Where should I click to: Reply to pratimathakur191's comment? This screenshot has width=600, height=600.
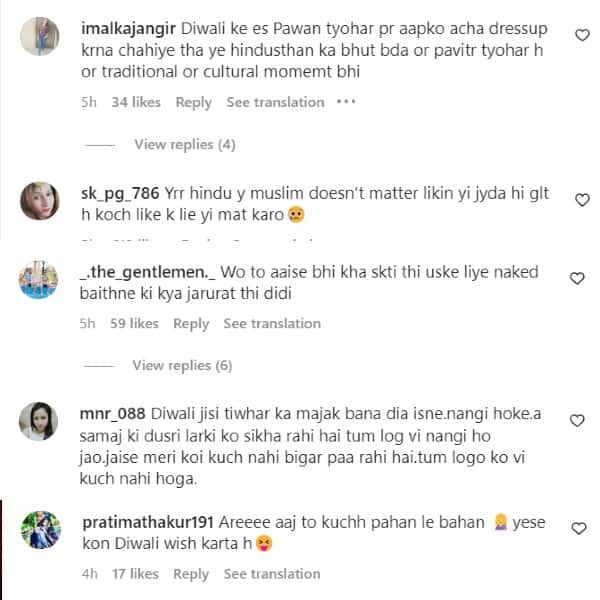(x=191, y=574)
